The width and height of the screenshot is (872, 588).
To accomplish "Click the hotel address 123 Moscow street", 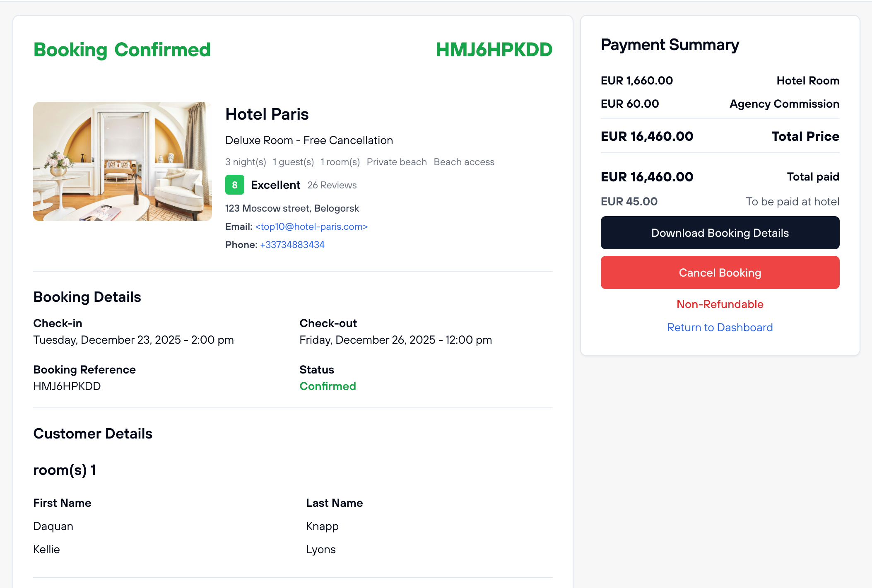I will [292, 208].
